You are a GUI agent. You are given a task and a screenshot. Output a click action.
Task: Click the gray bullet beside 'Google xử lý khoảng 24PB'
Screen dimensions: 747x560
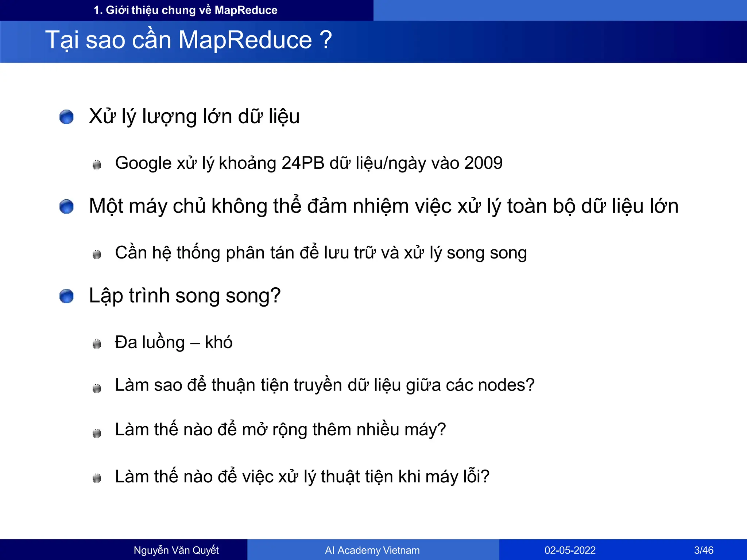97,164
